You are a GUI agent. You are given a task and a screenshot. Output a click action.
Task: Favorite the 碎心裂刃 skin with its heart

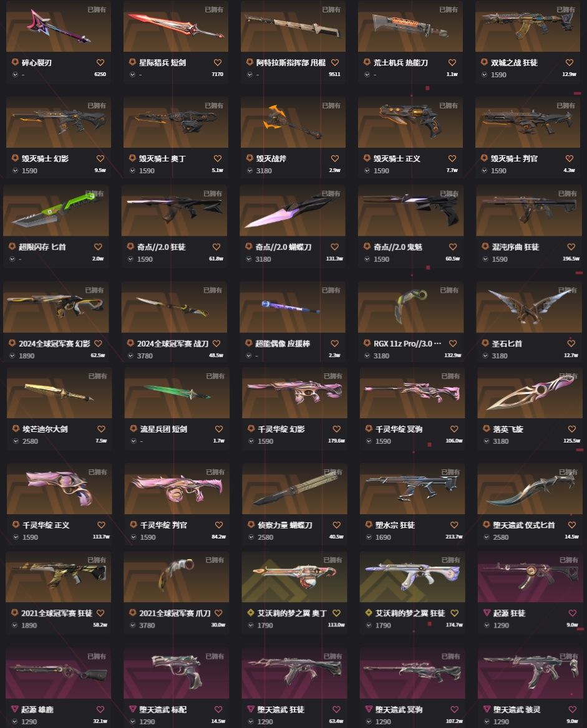click(100, 62)
